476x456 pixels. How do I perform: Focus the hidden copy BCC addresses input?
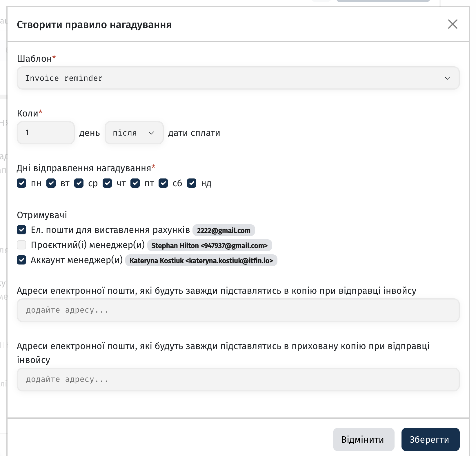click(238, 380)
